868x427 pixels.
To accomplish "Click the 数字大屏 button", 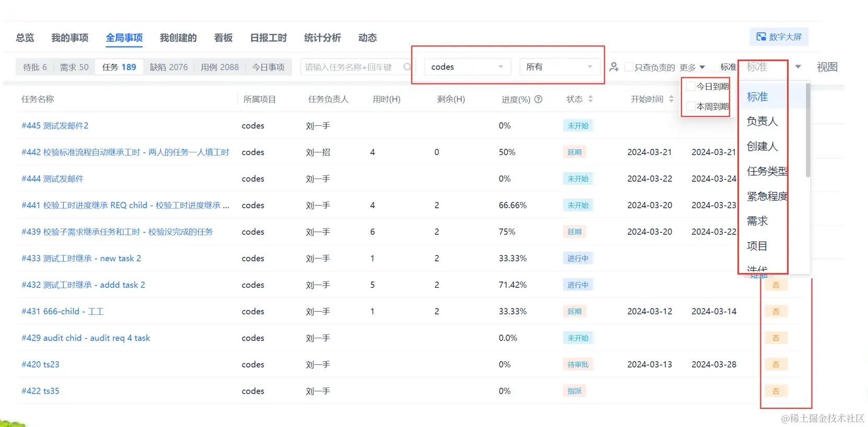I will coord(779,37).
